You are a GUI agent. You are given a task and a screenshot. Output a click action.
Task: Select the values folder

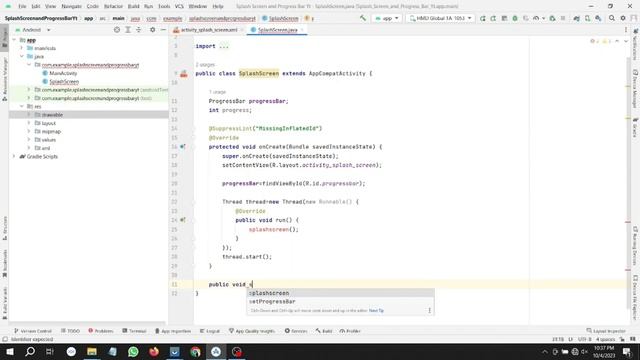[x=48, y=140]
